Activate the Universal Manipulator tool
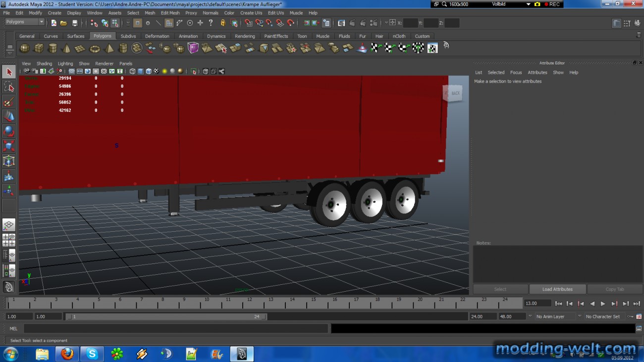Viewport: 644px width, 362px height. pos(9,161)
